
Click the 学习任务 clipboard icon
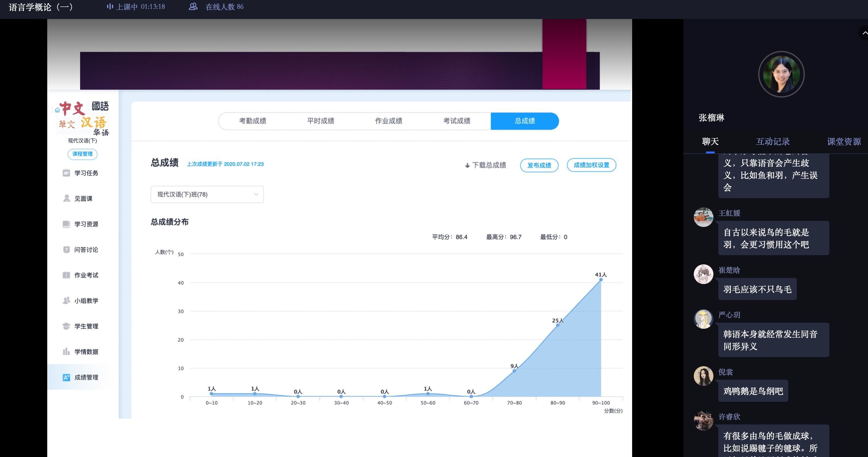point(66,173)
